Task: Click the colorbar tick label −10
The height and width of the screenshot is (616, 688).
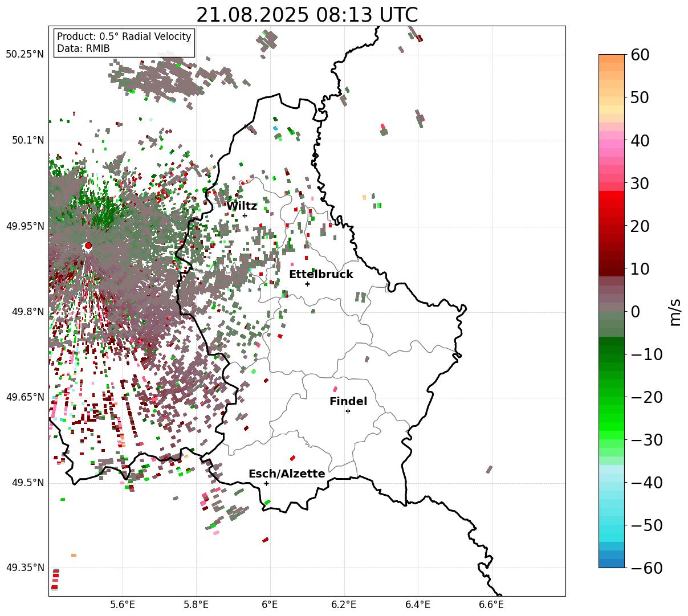Action: tap(646, 354)
